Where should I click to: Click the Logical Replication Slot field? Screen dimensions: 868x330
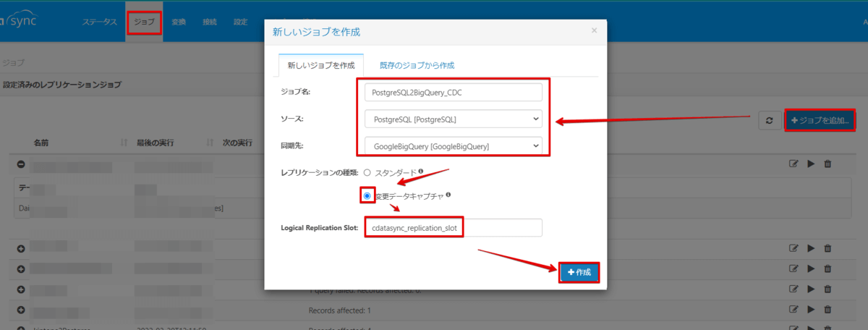point(453,227)
